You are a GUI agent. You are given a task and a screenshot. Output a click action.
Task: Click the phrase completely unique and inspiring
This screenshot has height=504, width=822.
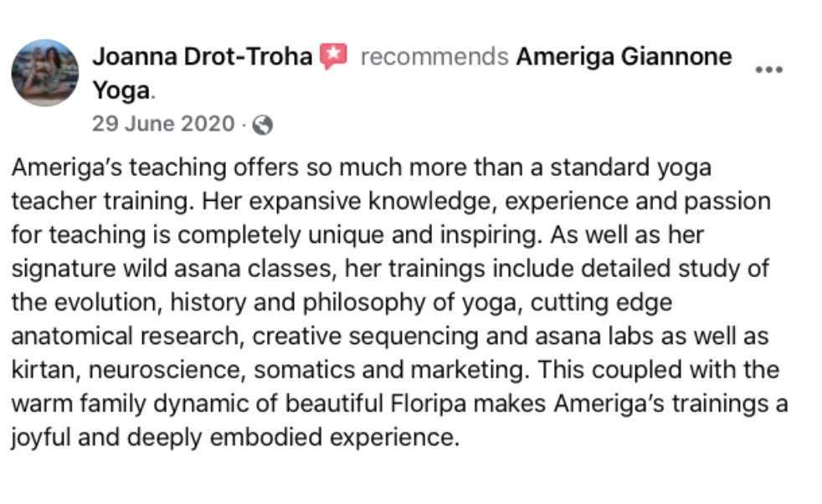(357, 235)
